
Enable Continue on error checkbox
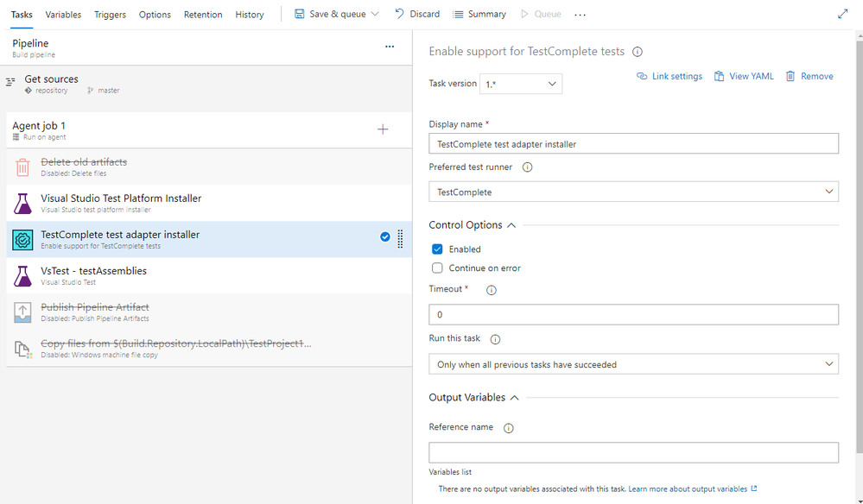[437, 268]
